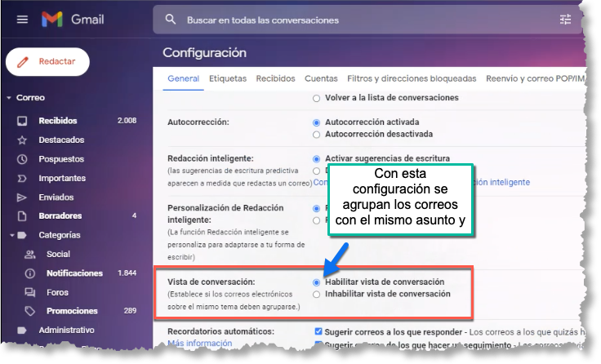Screen dimensions: 601x364
Task: Click the Redacción inteligente setting label
Action: (211, 158)
